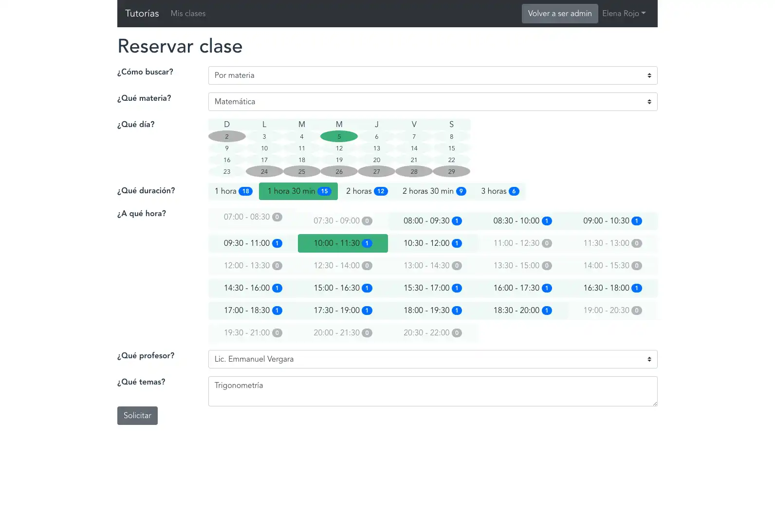Pick day 23 in the calendar
Viewport: 775px width, 532px height.
(x=227, y=171)
